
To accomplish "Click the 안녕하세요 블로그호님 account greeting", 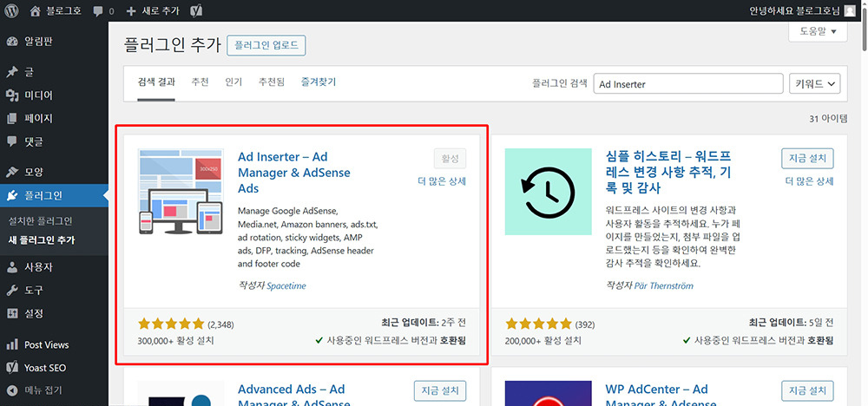I will (x=794, y=10).
